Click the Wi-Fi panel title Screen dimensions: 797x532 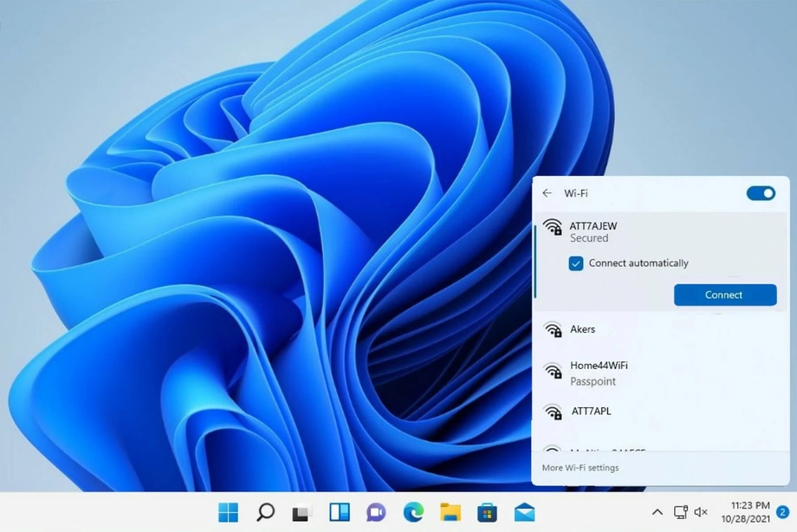tap(576, 193)
